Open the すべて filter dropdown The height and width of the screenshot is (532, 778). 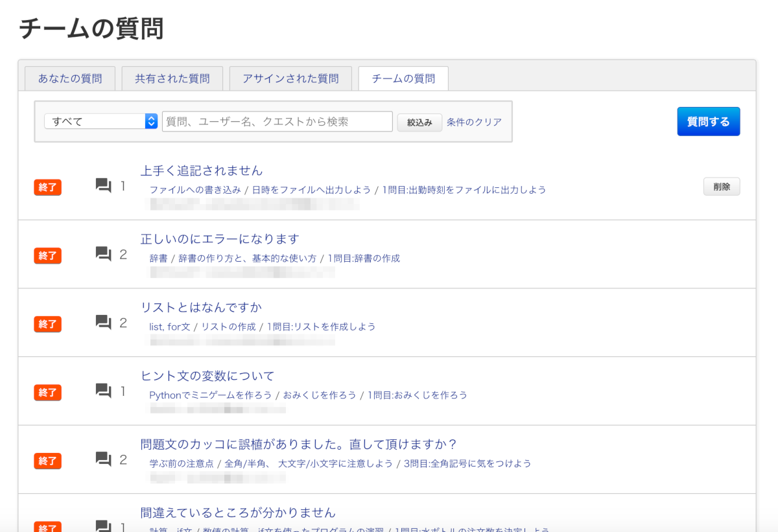coord(100,121)
